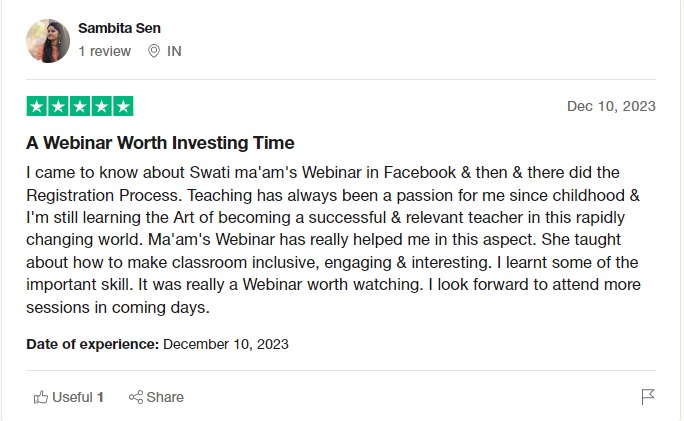Click the review date "Dec 10, 2023"
The width and height of the screenshot is (684, 421).
pyautogui.click(x=611, y=106)
